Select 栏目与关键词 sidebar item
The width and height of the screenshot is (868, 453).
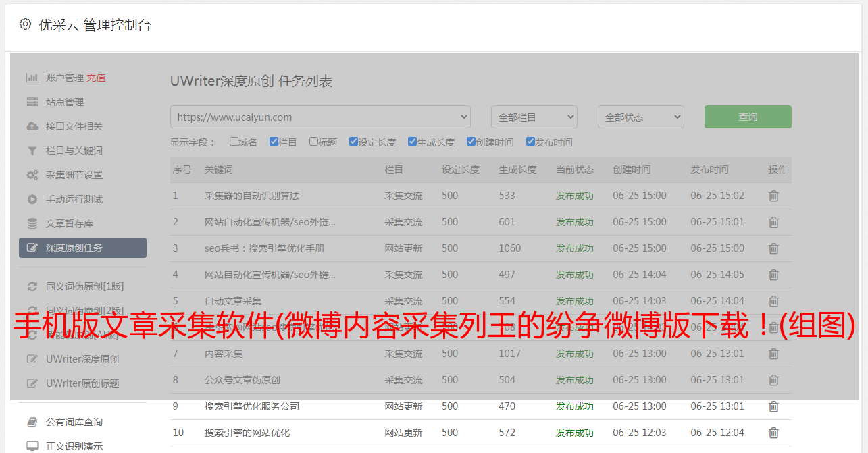pyautogui.click(x=74, y=151)
